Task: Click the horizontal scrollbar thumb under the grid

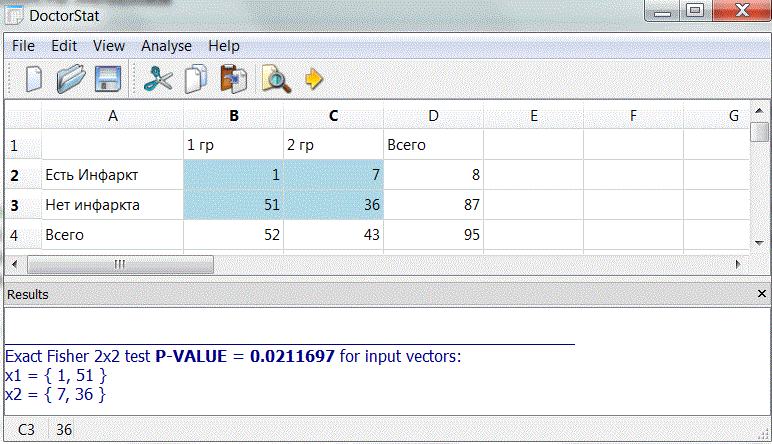Action: pyautogui.click(x=119, y=265)
